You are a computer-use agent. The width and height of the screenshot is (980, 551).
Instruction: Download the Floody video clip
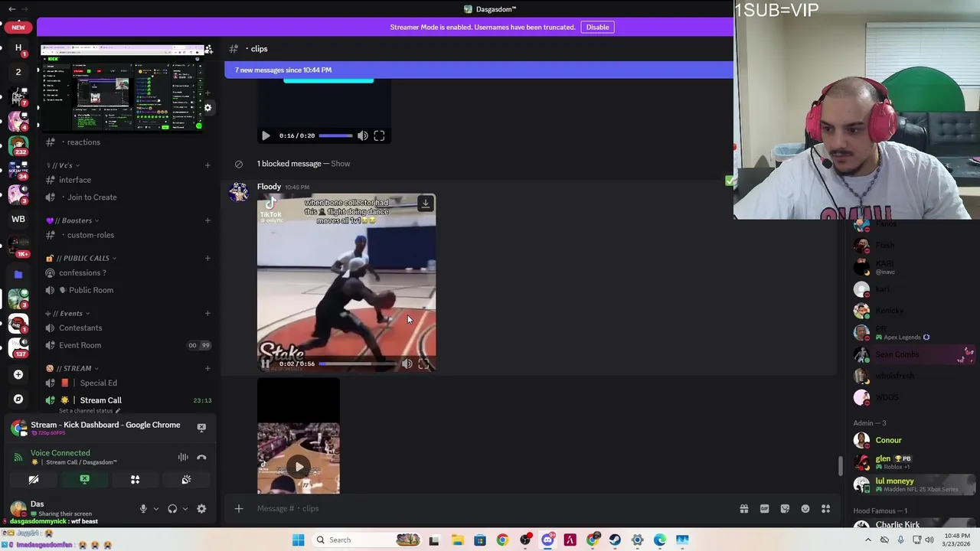pos(425,204)
